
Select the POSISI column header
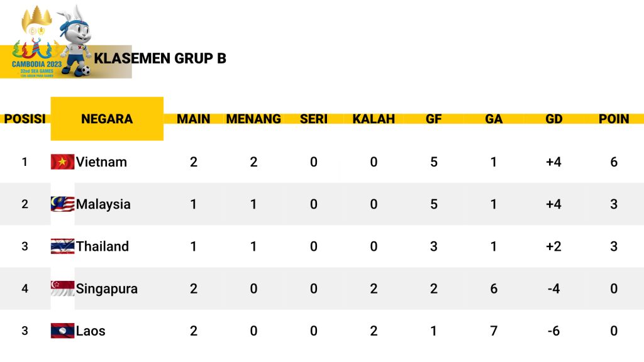25,119
